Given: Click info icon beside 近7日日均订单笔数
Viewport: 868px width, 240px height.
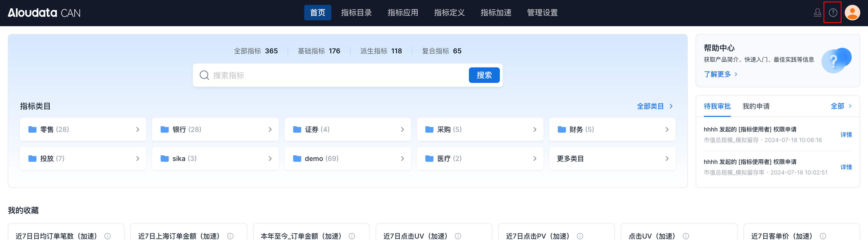Looking at the screenshot, I should coord(108,236).
